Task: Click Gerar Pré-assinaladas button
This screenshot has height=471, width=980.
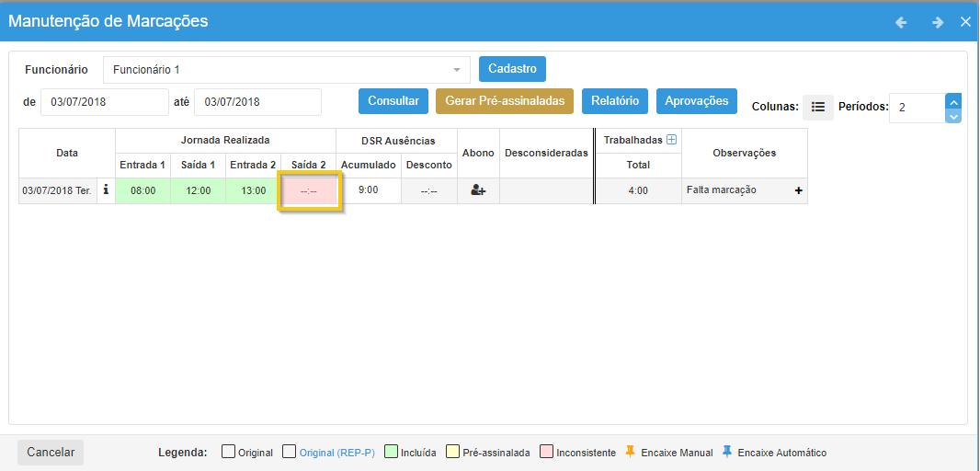Action: pyautogui.click(x=504, y=101)
